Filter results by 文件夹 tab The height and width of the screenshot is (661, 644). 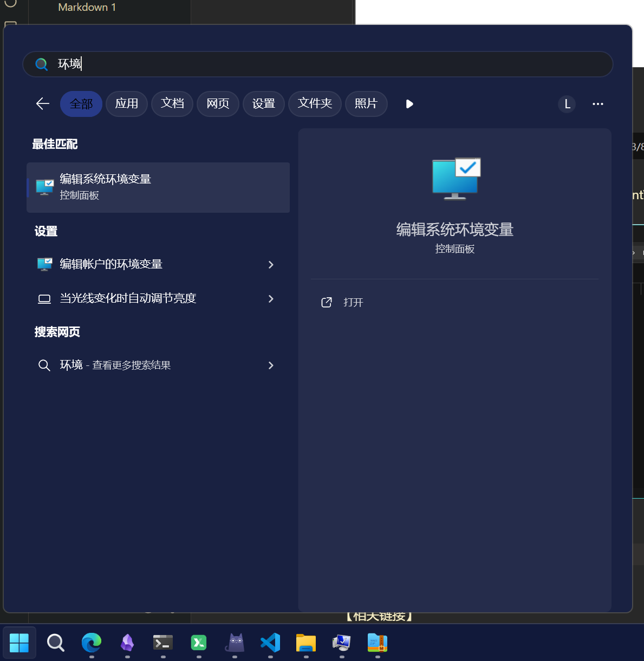pos(315,104)
